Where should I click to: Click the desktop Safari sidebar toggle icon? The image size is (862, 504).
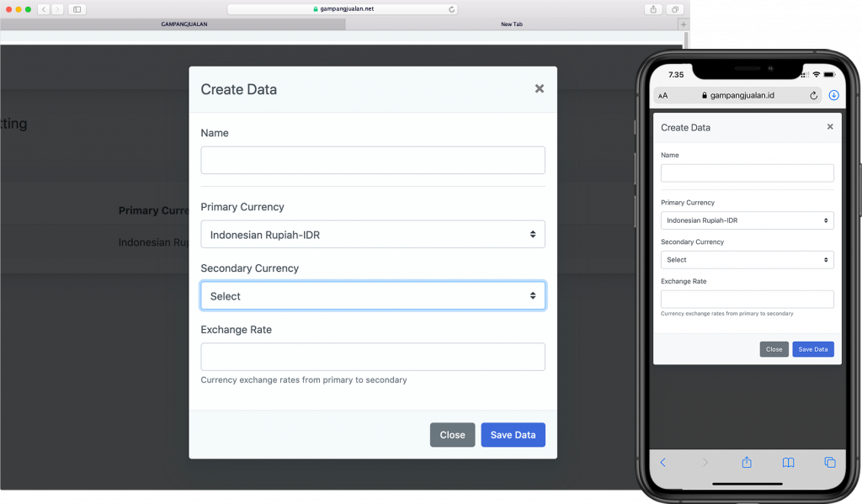(x=77, y=9)
